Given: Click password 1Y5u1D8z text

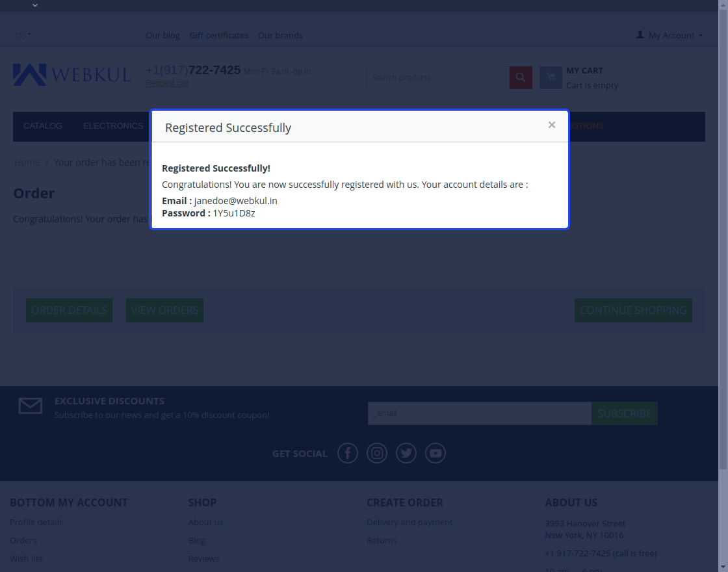Looking at the screenshot, I should (234, 213).
